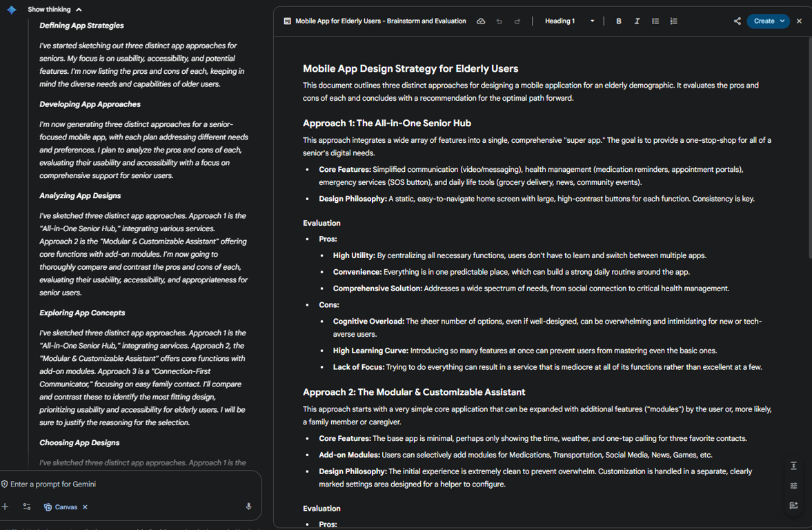Click the Exploring App Concepts thinking heading
This screenshot has width=812, height=530.
click(82, 313)
